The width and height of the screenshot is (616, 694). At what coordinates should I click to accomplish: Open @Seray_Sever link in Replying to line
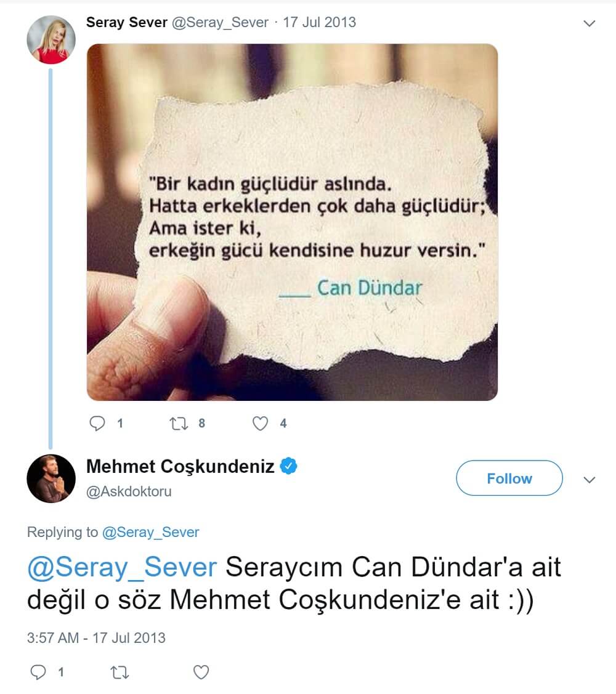(150, 532)
